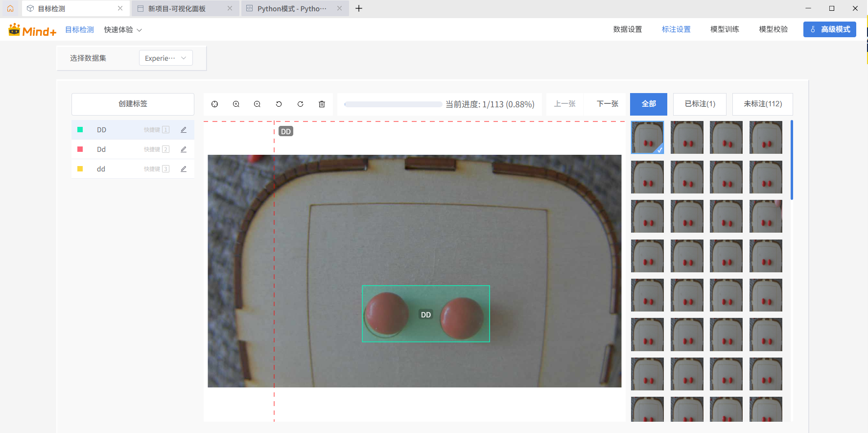The width and height of the screenshot is (868, 433).
Task: Edit the DD label name
Action: coord(184,130)
